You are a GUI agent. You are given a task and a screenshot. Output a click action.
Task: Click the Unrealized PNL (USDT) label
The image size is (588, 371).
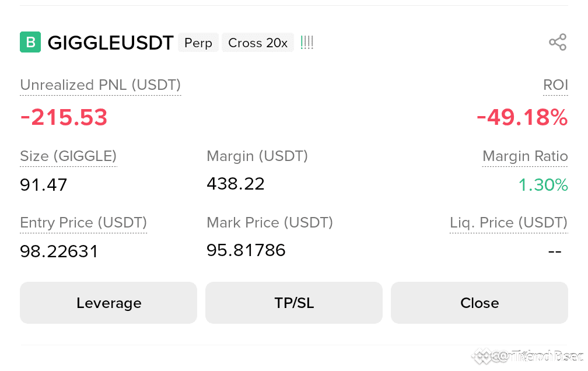click(x=100, y=85)
